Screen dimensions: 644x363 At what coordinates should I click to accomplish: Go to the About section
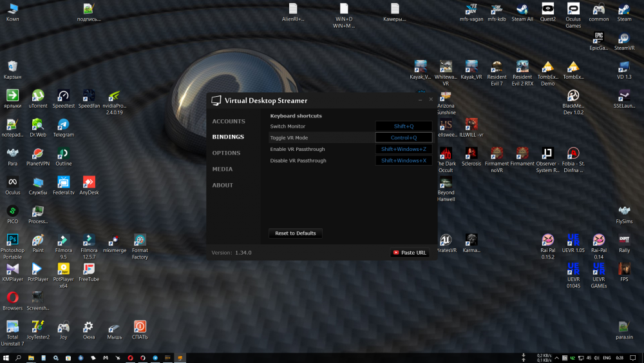tap(223, 185)
